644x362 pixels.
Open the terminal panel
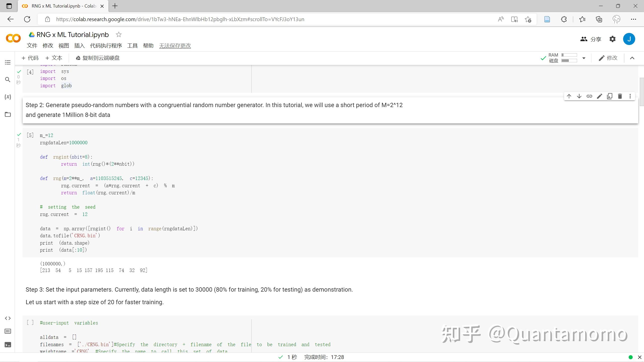pyautogui.click(x=8, y=345)
